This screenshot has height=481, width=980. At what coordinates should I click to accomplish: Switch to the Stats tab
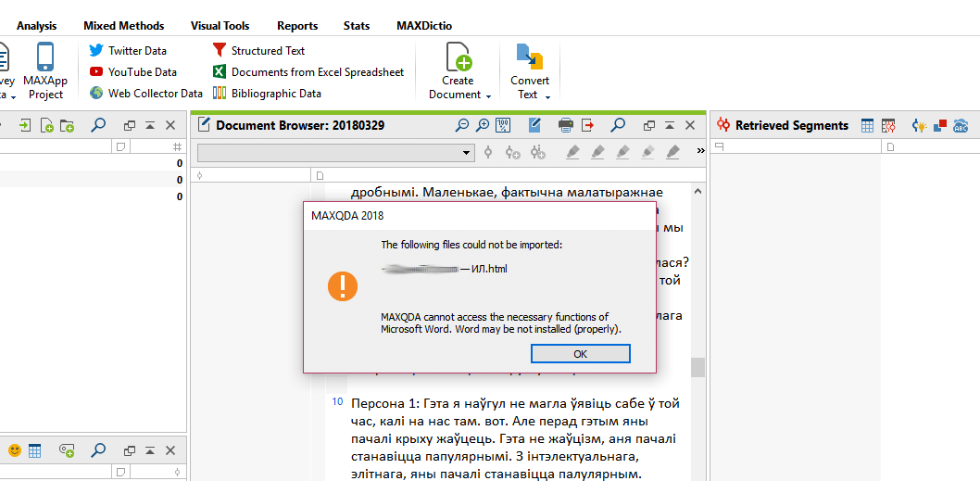357,26
